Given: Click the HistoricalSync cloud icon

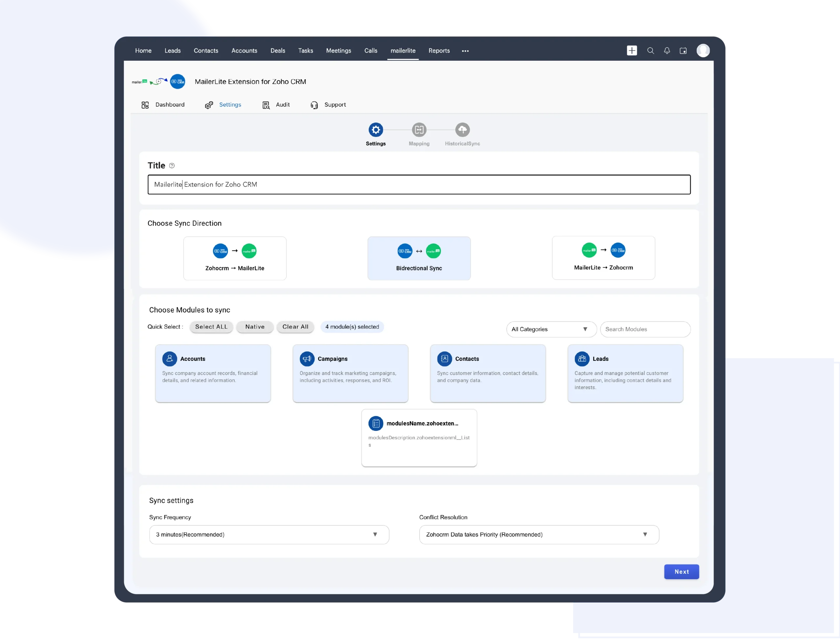Looking at the screenshot, I should (462, 130).
